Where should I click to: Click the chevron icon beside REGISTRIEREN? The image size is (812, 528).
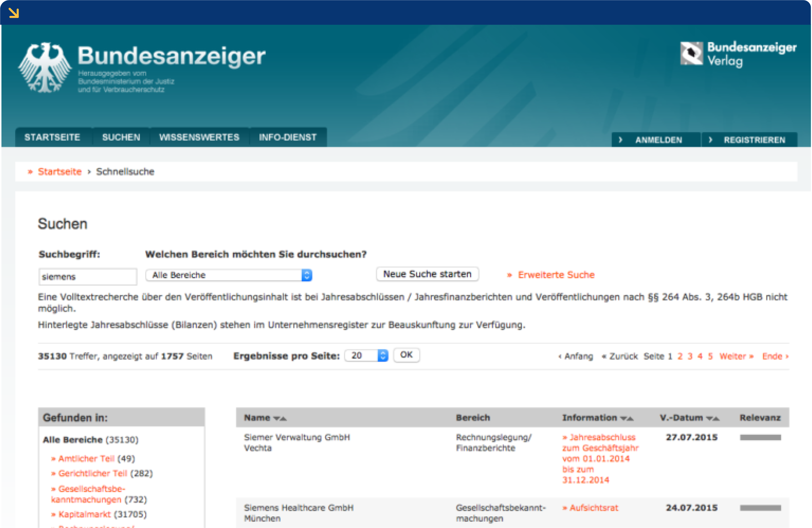pyautogui.click(x=711, y=139)
